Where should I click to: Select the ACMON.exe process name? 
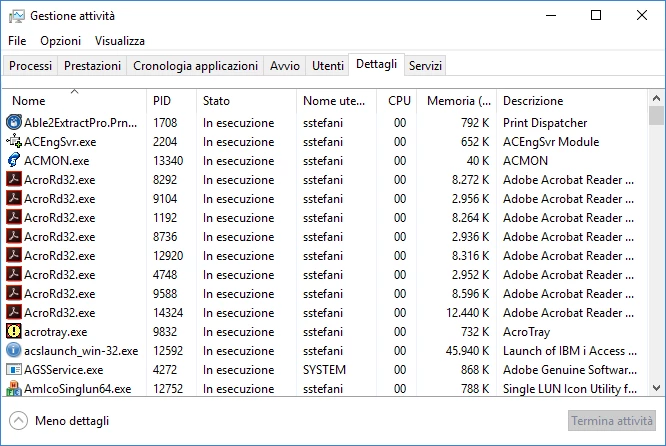56,161
